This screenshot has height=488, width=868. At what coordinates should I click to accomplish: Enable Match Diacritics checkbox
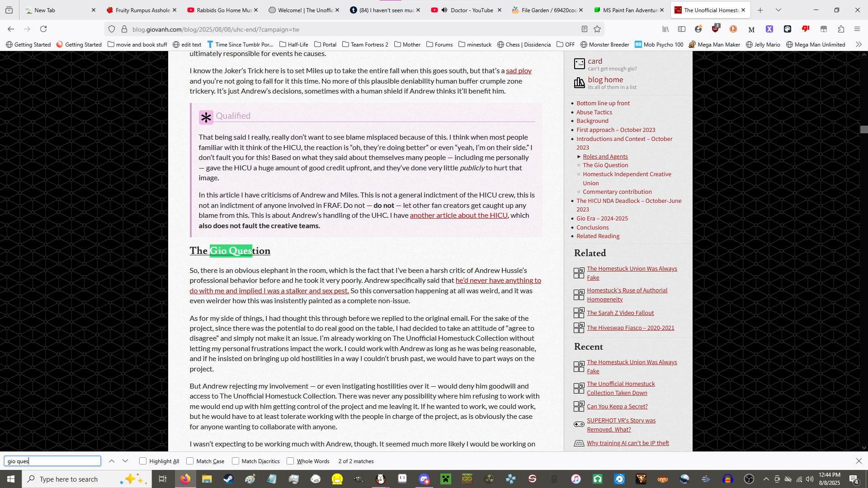pyautogui.click(x=236, y=461)
